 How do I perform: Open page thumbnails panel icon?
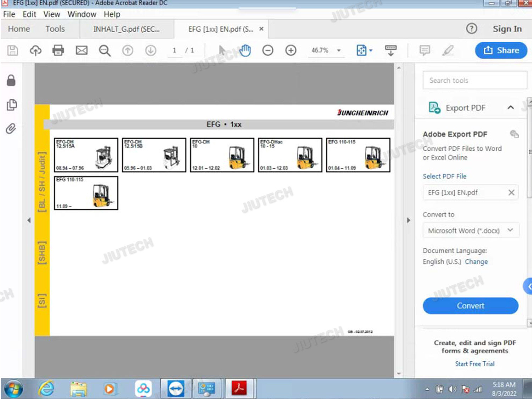coord(11,105)
